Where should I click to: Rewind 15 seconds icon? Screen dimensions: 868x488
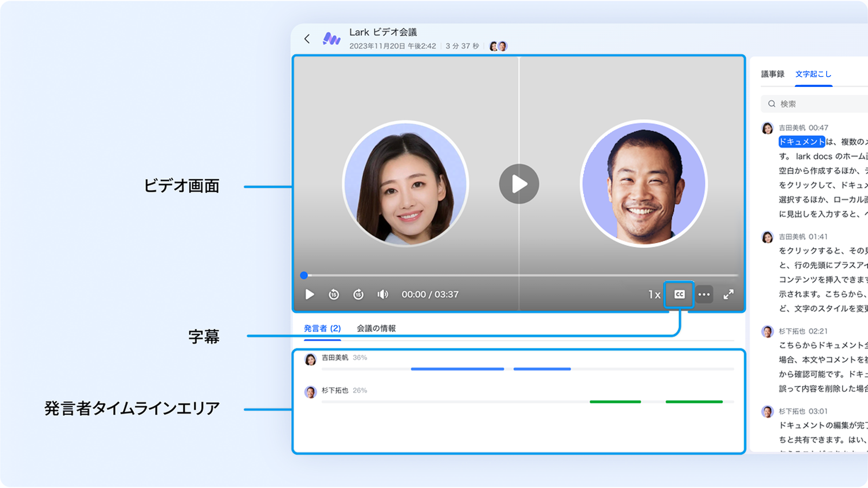pyautogui.click(x=334, y=294)
